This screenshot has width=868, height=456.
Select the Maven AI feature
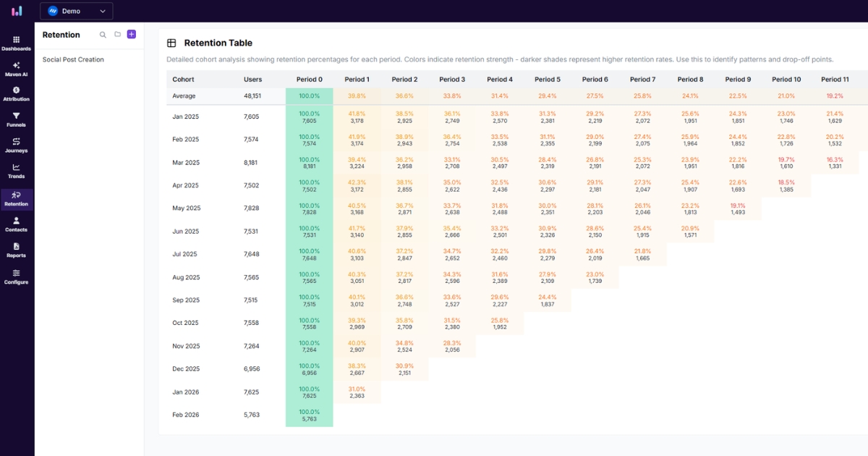point(16,69)
